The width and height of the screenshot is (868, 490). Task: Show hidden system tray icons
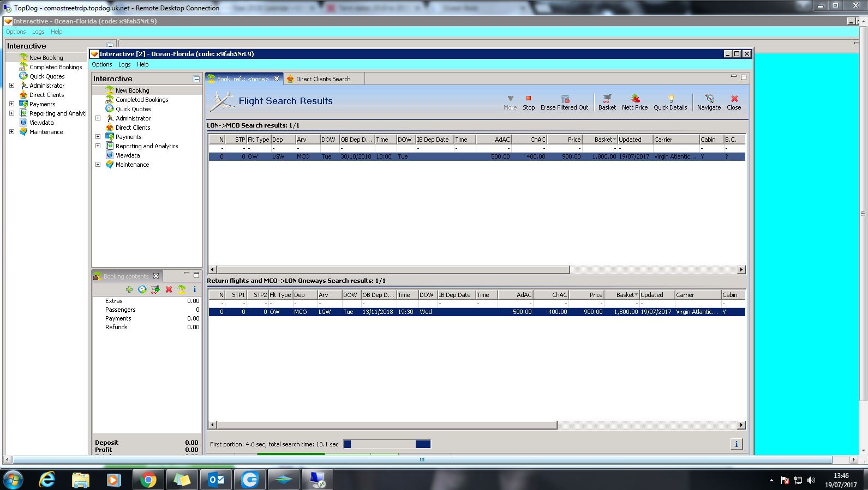point(771,480)
